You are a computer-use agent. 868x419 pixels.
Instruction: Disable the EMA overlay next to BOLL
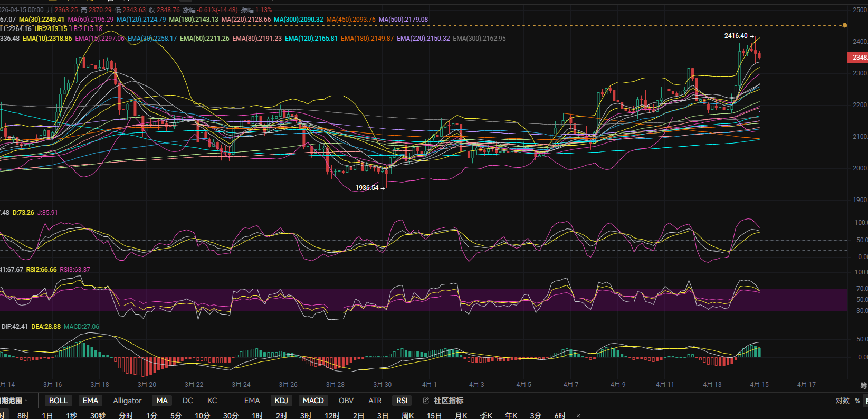coord(90,401)
